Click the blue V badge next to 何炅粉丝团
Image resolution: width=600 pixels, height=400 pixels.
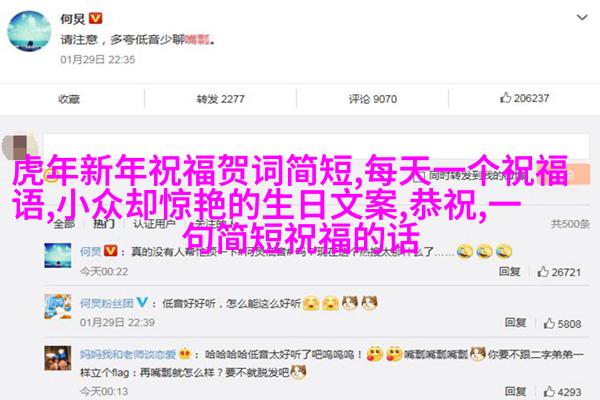point(142,302)
